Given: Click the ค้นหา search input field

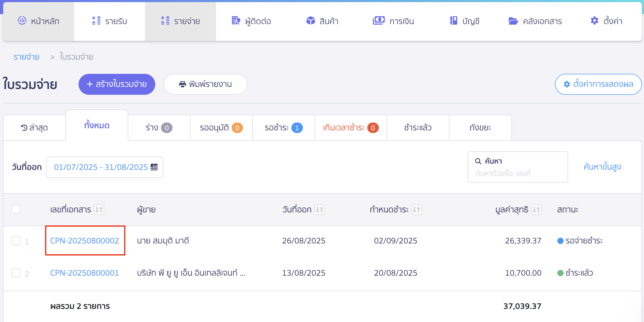Looking at the screenshot, I should click(518, 167).
